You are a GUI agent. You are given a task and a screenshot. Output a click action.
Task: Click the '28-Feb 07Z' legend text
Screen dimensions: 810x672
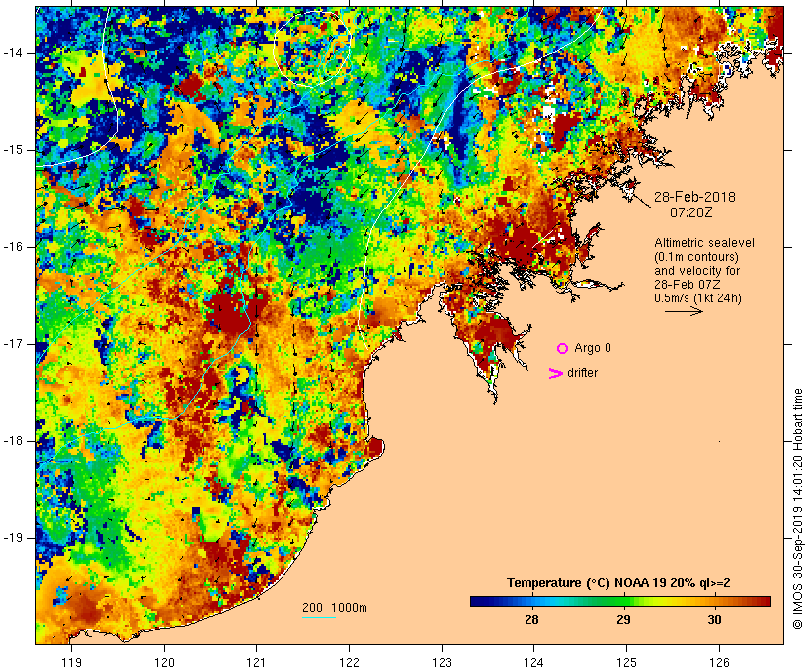tap(688, 285)
